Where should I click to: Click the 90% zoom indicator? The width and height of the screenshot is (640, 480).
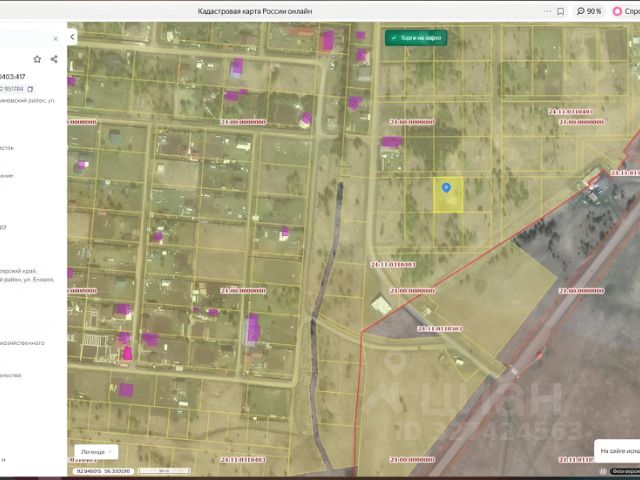coord(589,11)
